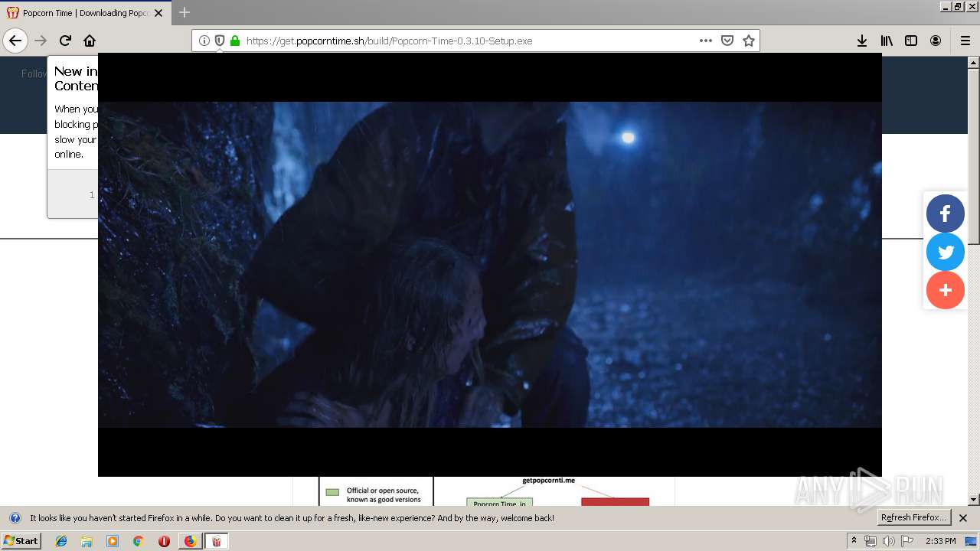Launch Opera browser from taskbar
The image size is (980, 551).
(x=164, y=541)
